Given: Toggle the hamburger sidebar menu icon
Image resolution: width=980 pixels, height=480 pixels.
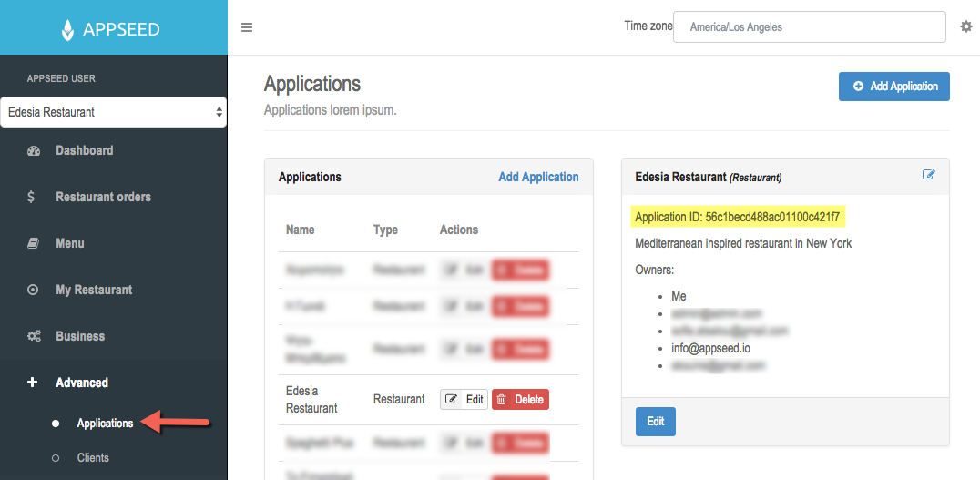Looking at the screenshot, I should pyautogui.click(x=247, y=27).
